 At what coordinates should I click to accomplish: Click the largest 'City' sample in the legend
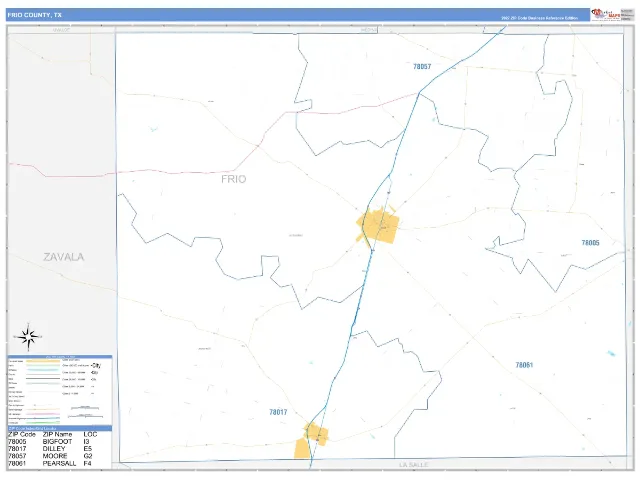tap(96, 365)
